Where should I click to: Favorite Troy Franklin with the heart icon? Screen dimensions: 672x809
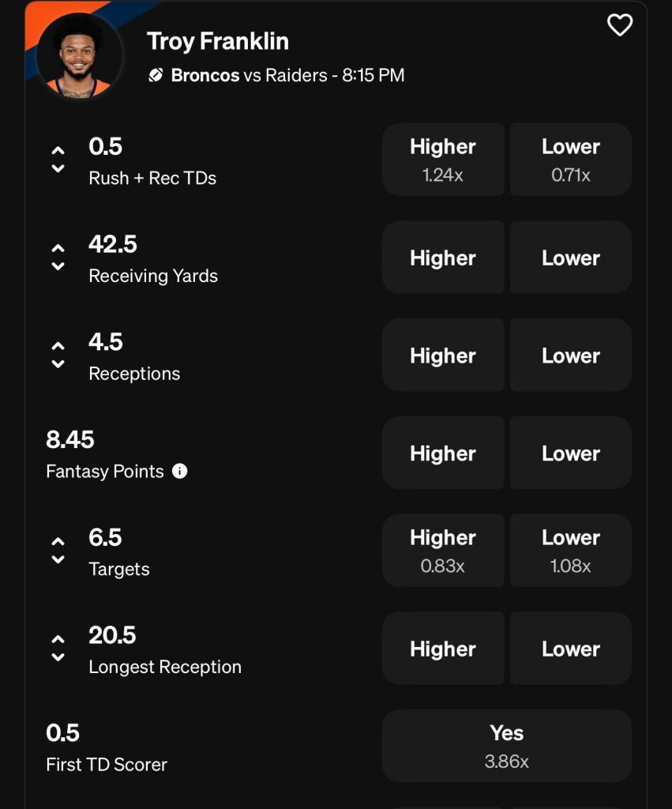click(x=619, y=25)
